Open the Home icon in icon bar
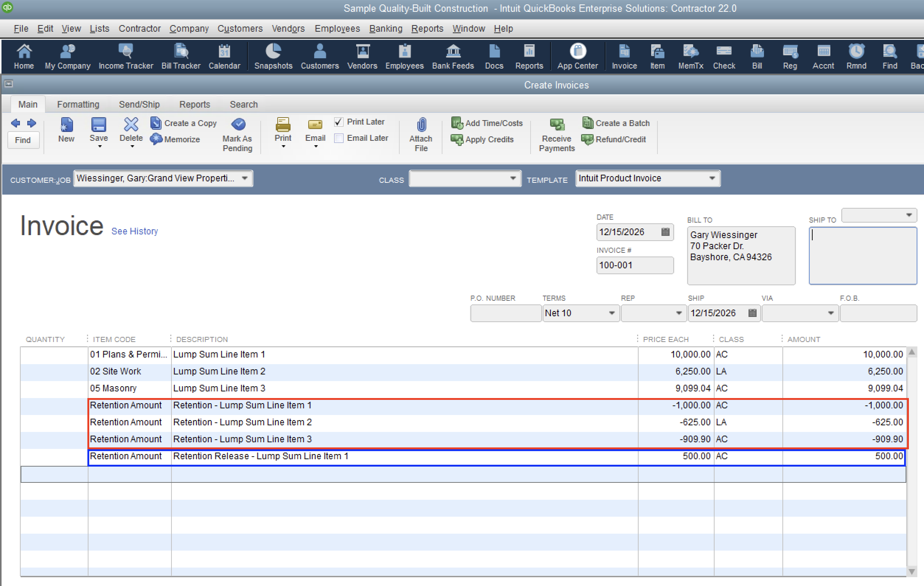 (x=24, y=56)
